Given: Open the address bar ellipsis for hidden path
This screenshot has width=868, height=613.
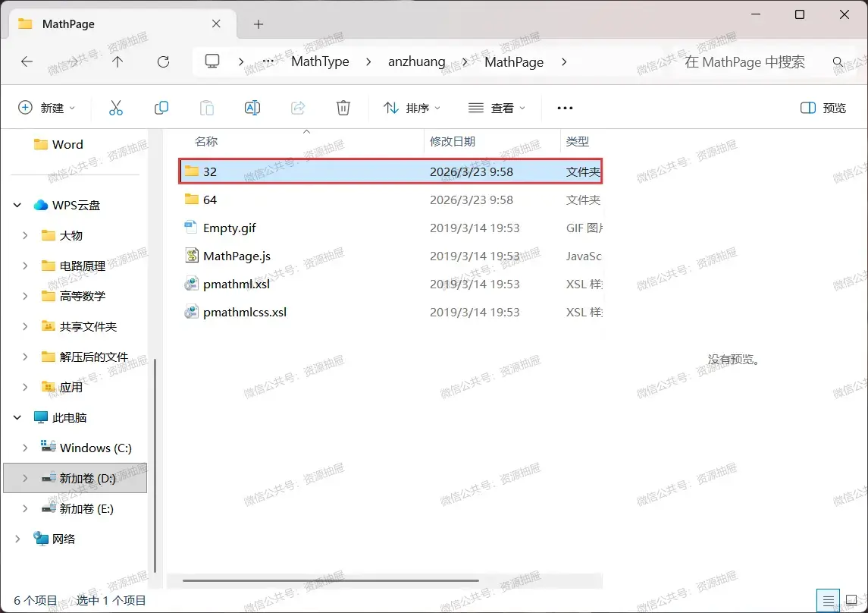Looking at the screenshot, I should [x=268, y=61].
